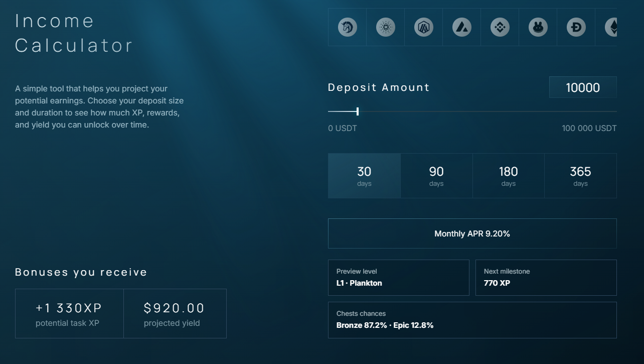The width and height of the screenshot is (644, 364).
Task: Click the +1 330XP potential task XP box
Action: tap(69, 313)
